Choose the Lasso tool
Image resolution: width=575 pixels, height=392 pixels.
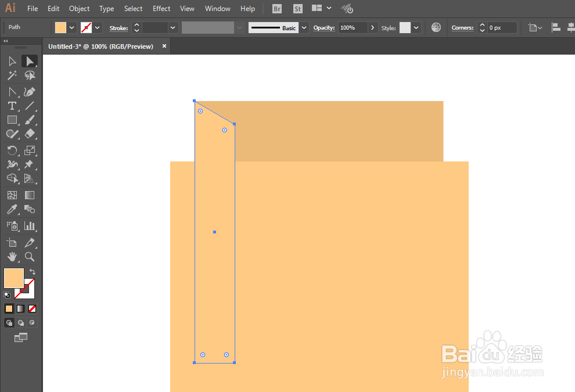(x=30, y=75)
